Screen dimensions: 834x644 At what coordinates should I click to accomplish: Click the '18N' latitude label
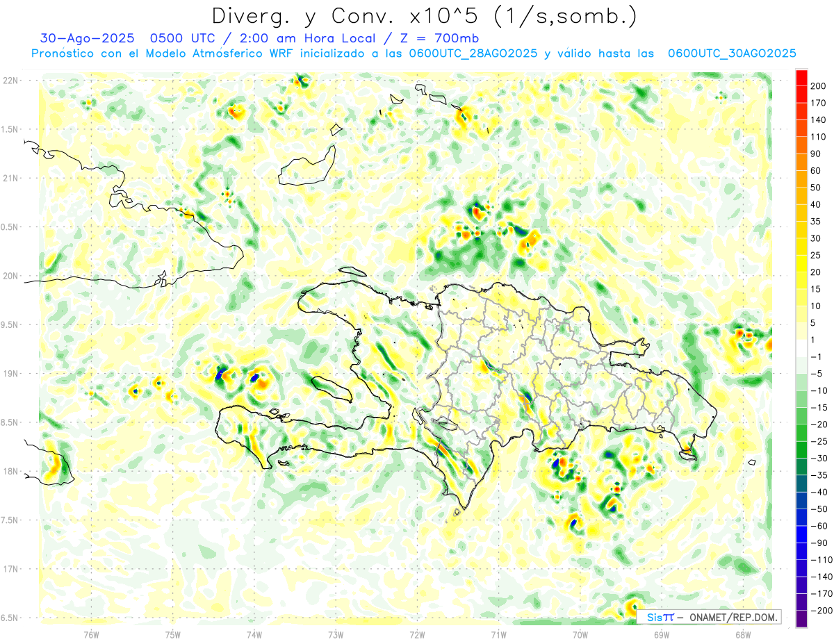pos(10,471)
